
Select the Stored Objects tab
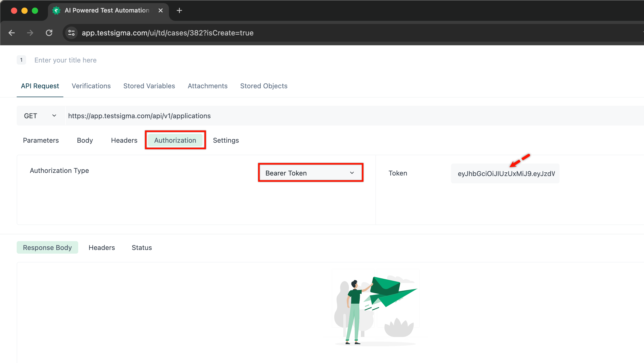coord(264,86)
